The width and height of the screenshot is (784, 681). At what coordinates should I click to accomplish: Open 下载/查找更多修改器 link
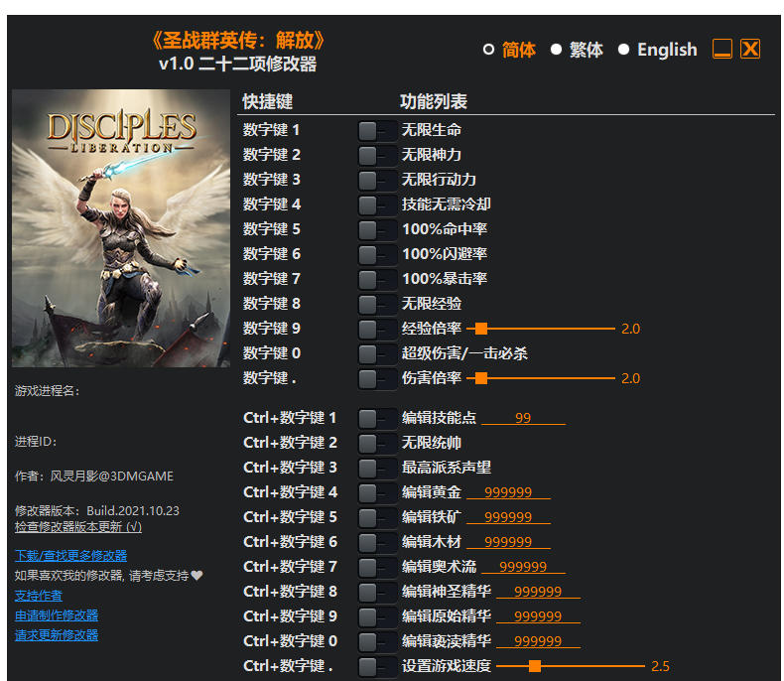tap(70, 556)
